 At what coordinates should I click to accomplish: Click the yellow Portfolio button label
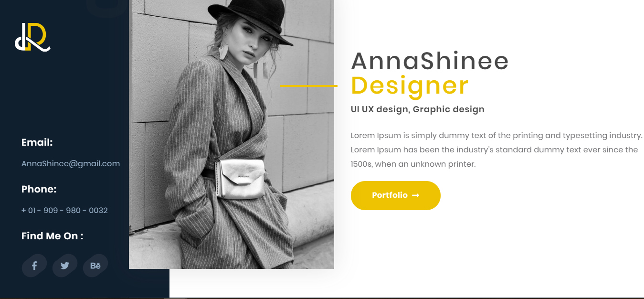(x=390, y=195)
